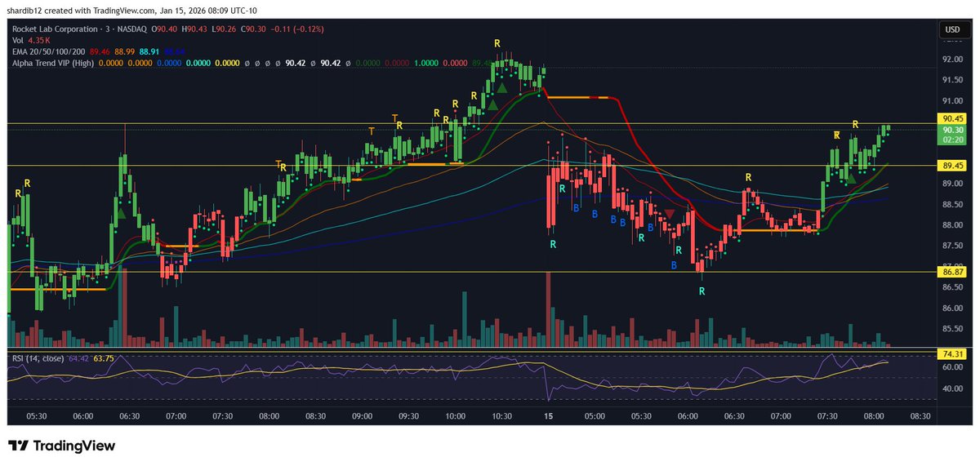
Task: Click the cyan R signal below the 86.87 low
Action: pos(702,291)
